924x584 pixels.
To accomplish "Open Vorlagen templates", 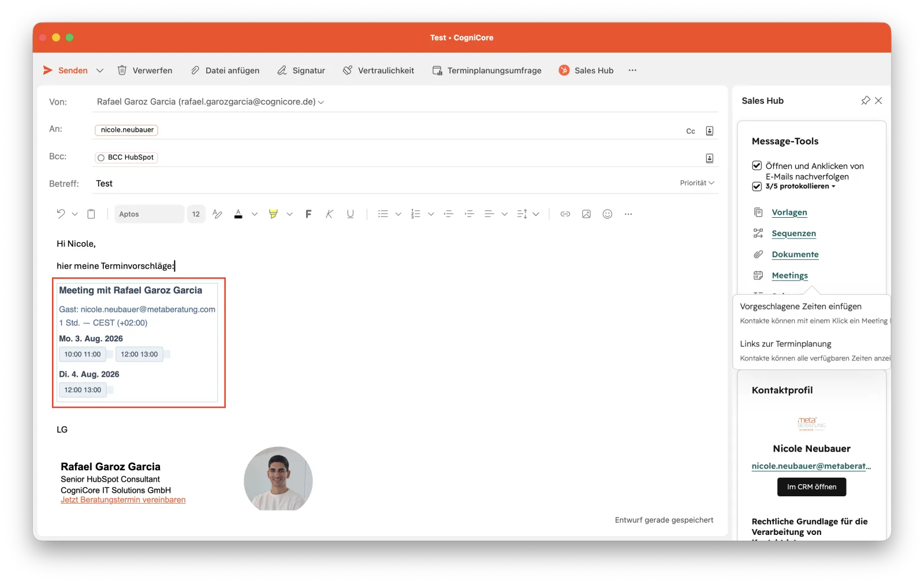I will pyautogui.click(x=789, y=213).
